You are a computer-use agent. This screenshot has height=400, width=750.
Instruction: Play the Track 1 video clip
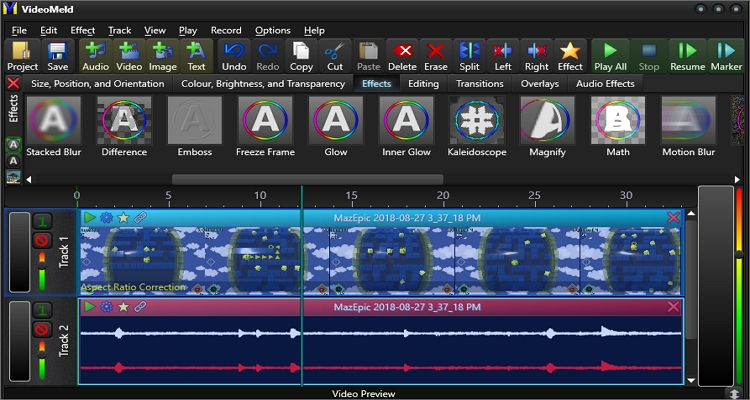tap(89, 218)
